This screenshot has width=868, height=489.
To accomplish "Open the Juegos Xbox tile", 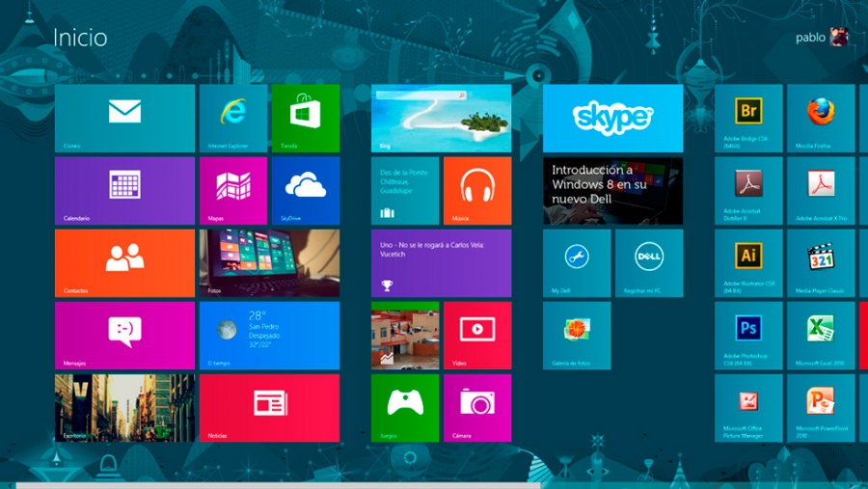I will [405, 408].
